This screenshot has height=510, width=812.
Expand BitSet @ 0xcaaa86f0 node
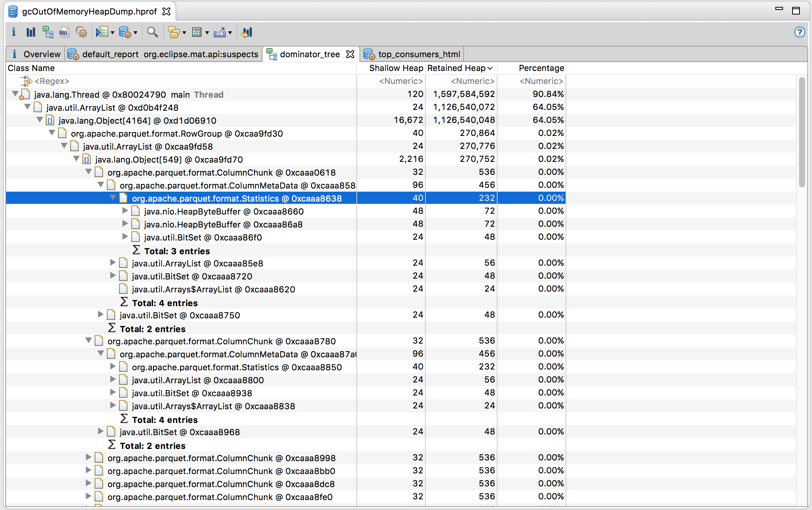[125, 237]
